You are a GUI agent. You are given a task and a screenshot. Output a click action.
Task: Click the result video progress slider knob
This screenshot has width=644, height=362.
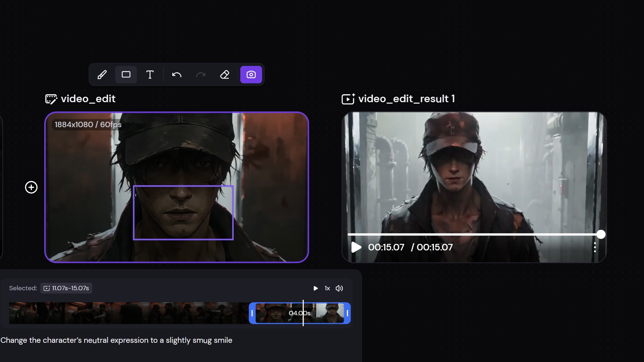[x=601, y=234]
